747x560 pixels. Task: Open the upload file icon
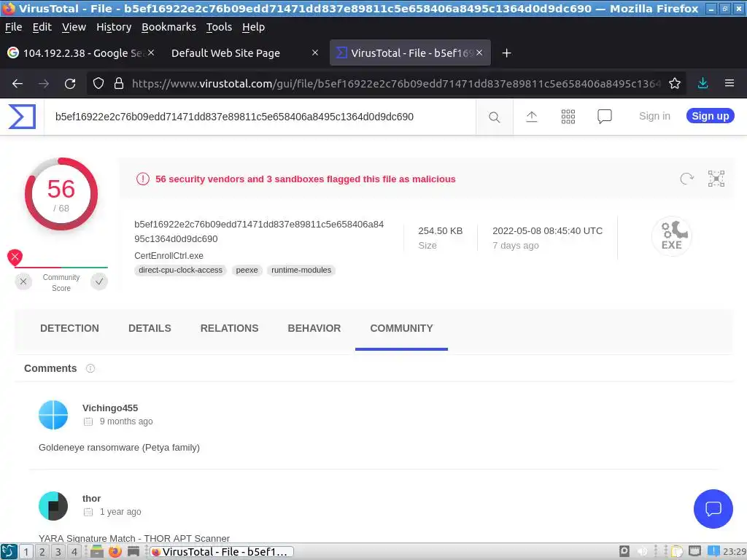point(532,117)
